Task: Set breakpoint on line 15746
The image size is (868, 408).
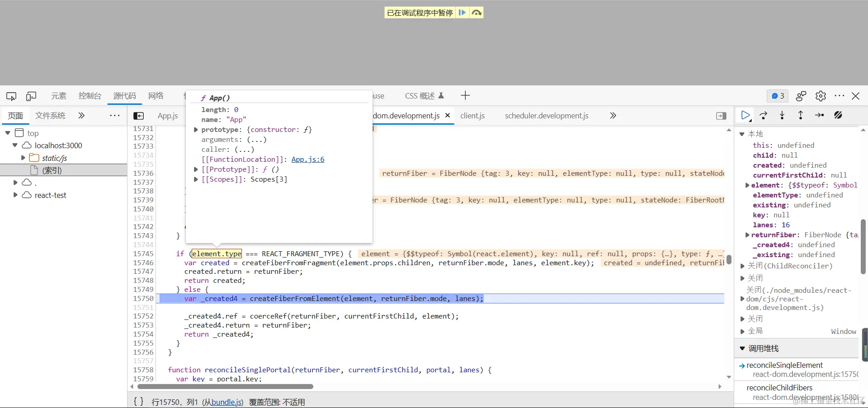Action: tap(143, 263)
